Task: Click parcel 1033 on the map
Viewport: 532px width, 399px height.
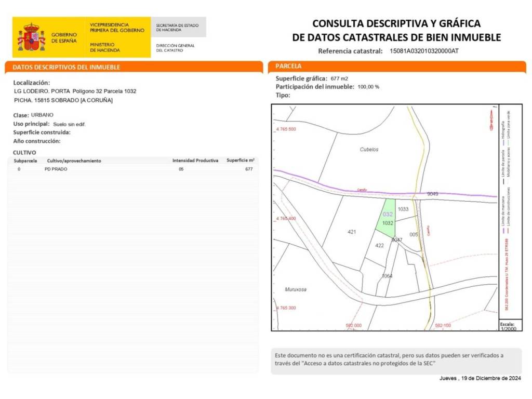Action: click(403, 209)
